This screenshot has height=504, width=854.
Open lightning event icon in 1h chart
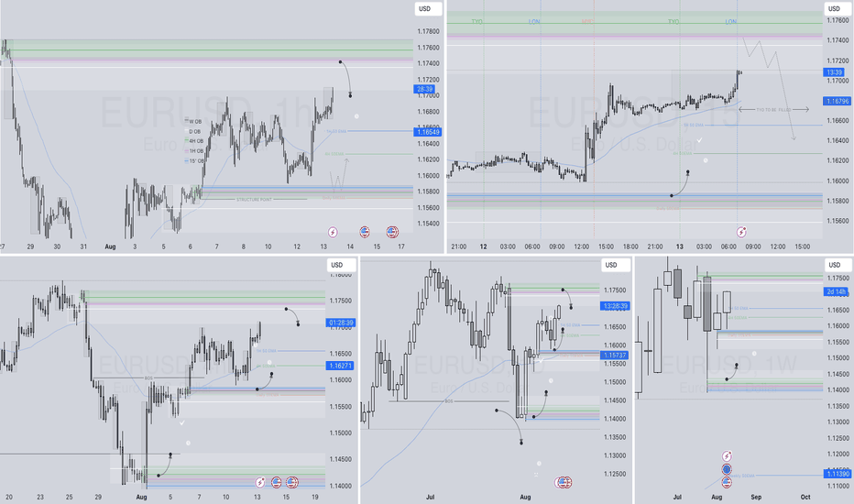tap(333, 232)
